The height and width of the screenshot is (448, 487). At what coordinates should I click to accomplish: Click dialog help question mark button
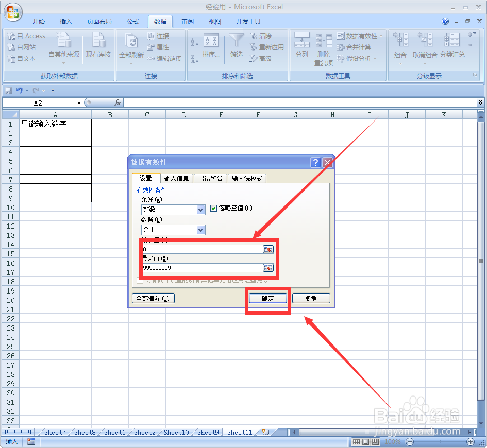click(315, 162)
